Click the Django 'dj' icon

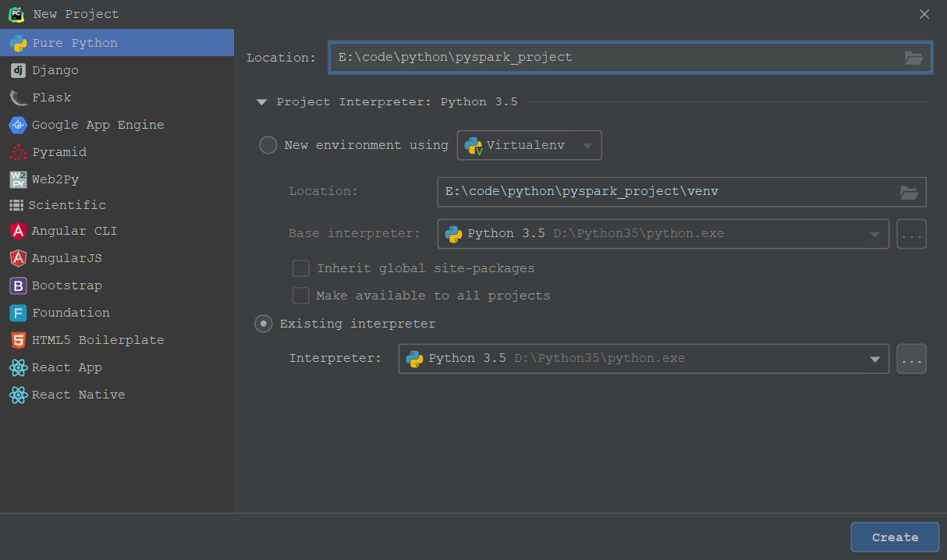18,70
